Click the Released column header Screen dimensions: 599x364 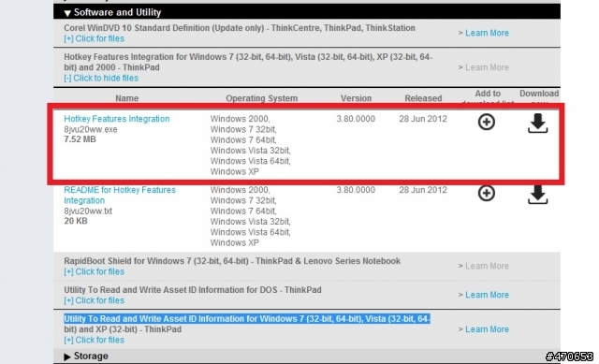tap(423, 98)
